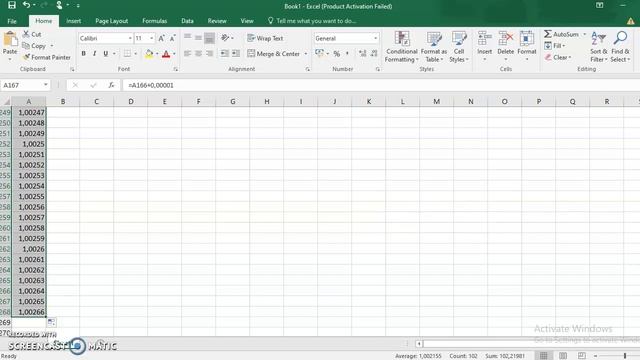This screenshot has width=640, height=360.
Task: Click the Delete cells icon
Action: pos(506,39)
